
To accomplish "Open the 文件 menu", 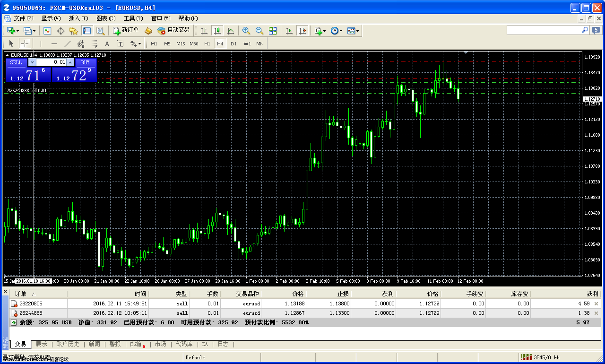I will coord(23,18).
